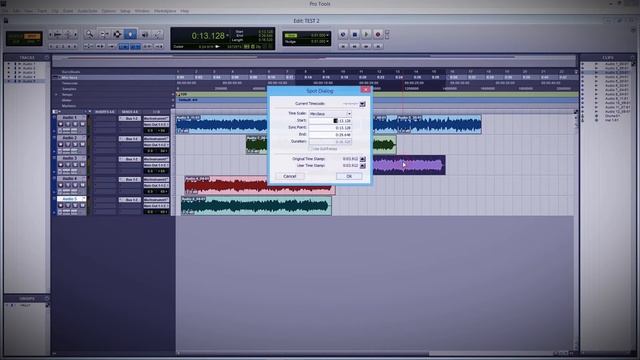
Task: Open the Marketplace menu
Action: 165,11
